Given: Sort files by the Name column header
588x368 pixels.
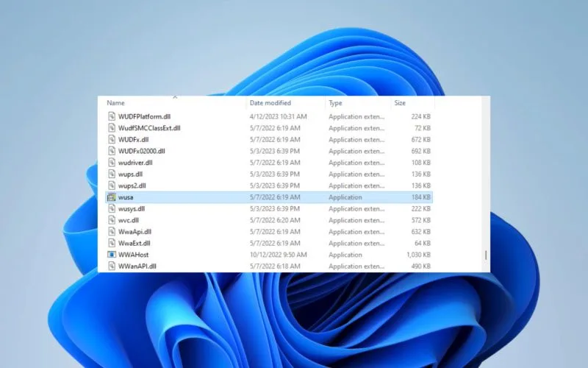Looking at the screenshot, I should [x=115, y=103].
